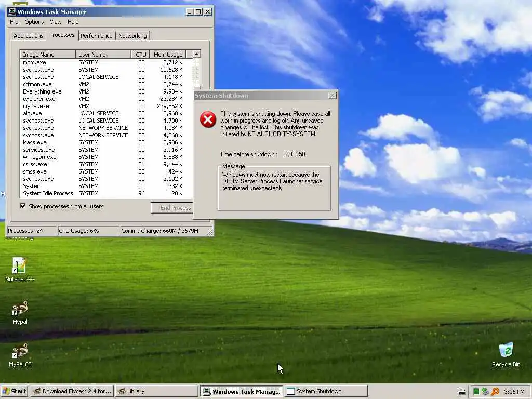
Task: Sort by Mem Usage column header
Action: 168,54
